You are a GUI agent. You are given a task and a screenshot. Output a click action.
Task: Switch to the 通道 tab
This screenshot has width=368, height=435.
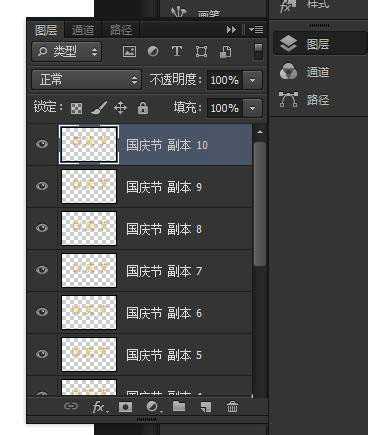pyautogui.click(x=83, y=30)
